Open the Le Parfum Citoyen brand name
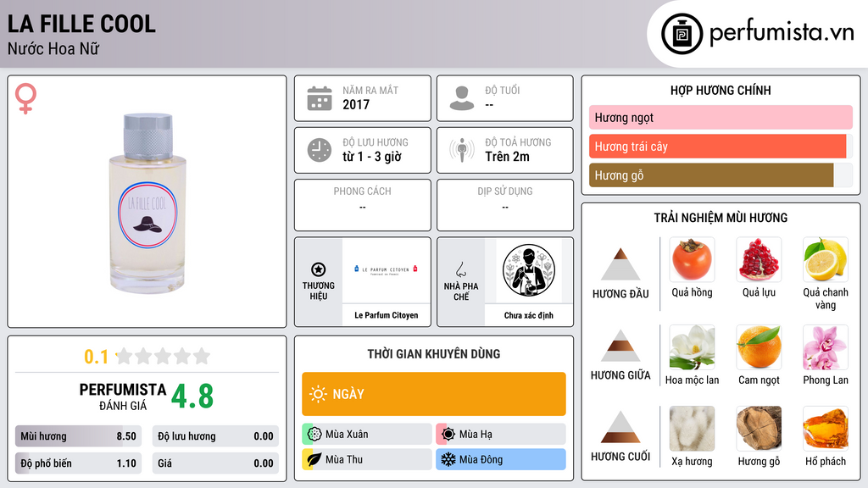Viewport: 868px width, 488px height. click(387, 315)
